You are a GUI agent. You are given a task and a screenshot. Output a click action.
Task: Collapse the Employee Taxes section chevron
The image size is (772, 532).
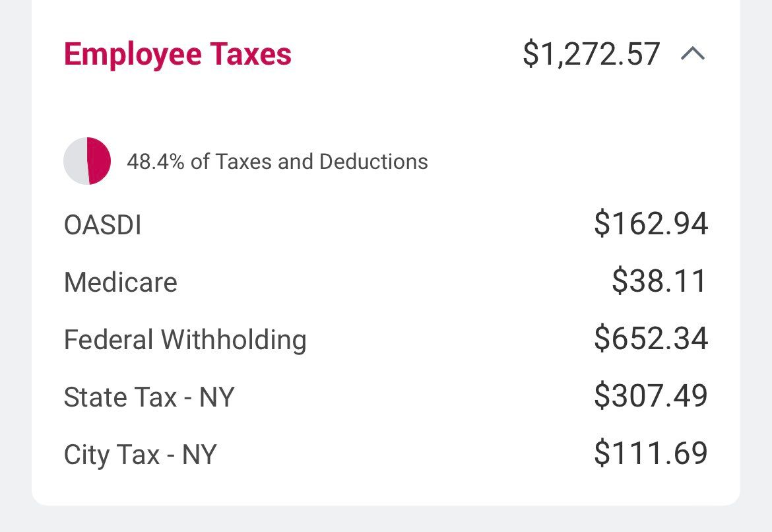tap(692, 54)
